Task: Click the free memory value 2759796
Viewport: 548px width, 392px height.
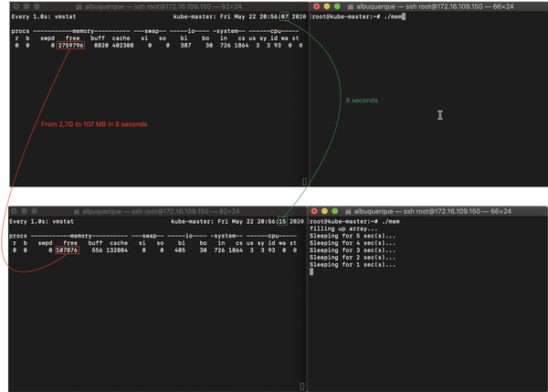Action: click(69, 46)
